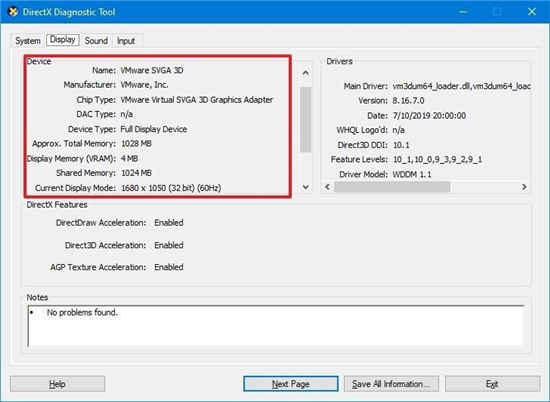
Task: Select the Display tab
Action: 63,40
